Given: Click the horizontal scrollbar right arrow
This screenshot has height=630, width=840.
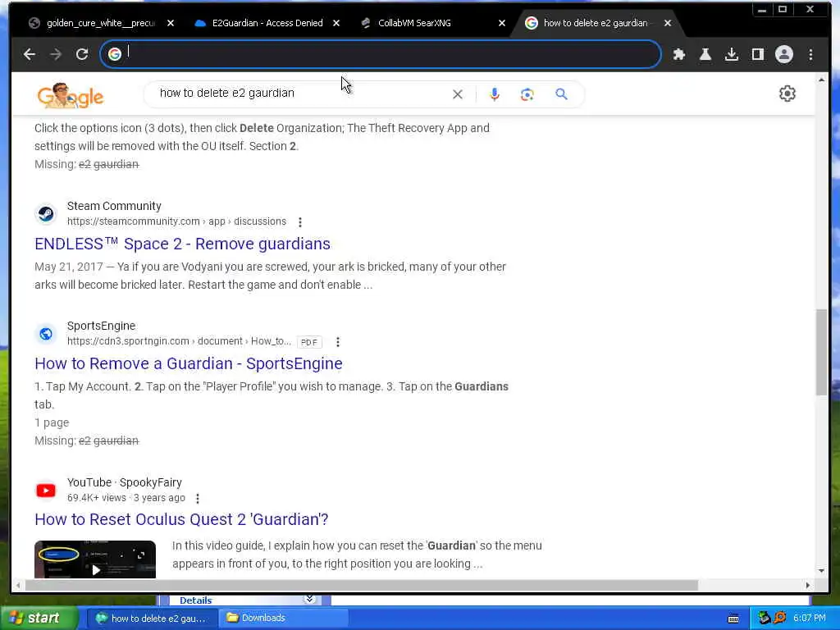Looking at the screenshot, I should point(808,586).
